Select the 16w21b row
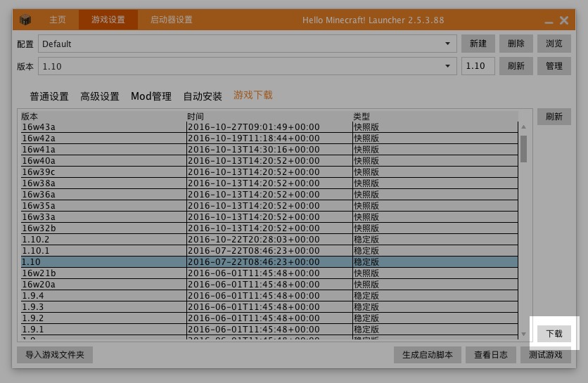This screenshot has width=588, height=383. 269,273
